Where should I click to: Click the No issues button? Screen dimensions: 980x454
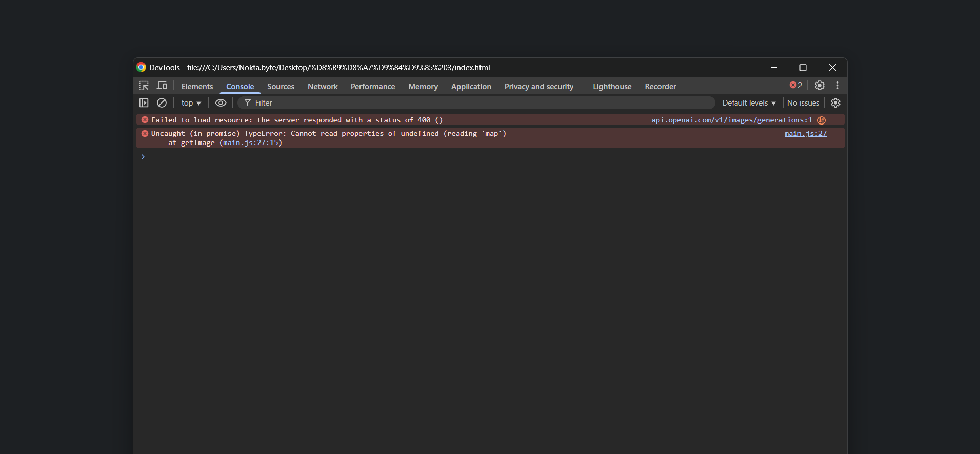pyautogui.click(x=803, y=103)
